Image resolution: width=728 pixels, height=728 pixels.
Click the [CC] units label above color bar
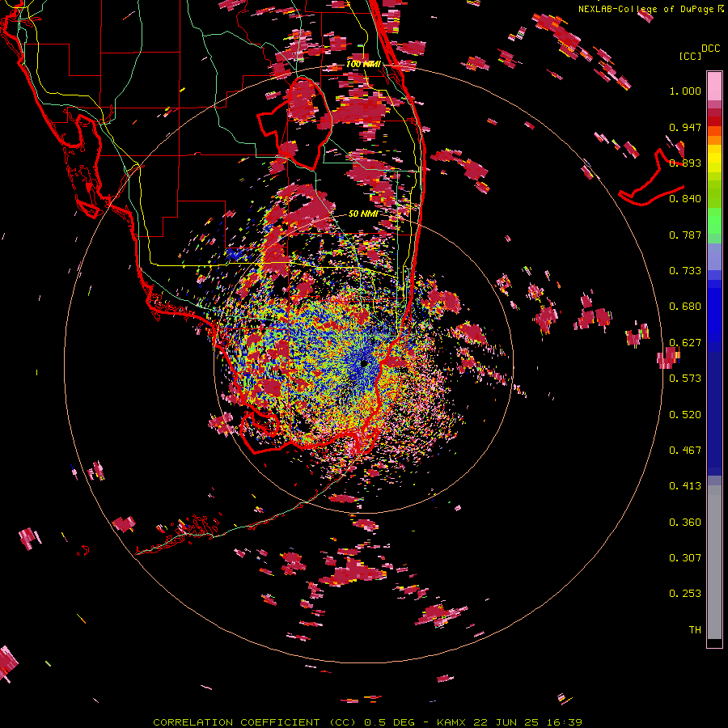tap(690, 56)
